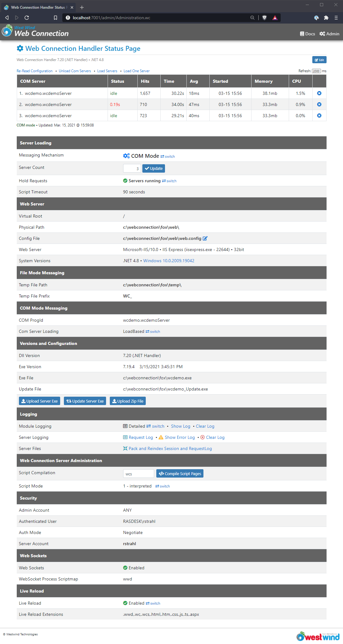This screenshot has width=343, height=644.
Task: Remove server 1 with its X icon
Action: (319, 93)
